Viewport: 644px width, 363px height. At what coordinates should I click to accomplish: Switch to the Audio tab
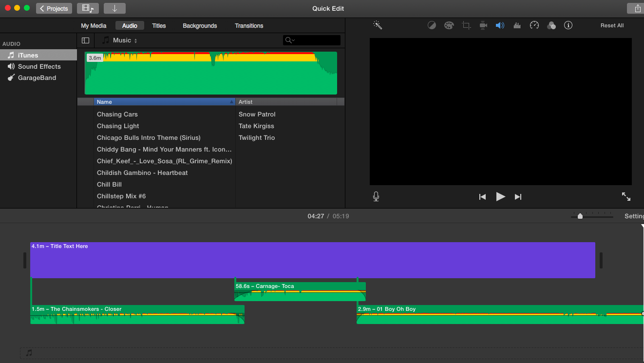(x=130, y=26)
